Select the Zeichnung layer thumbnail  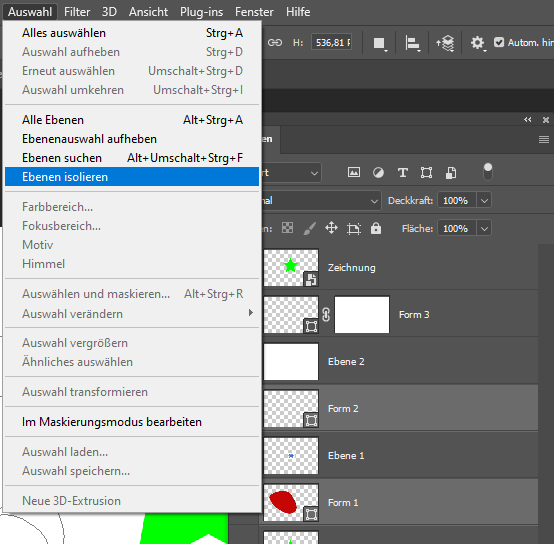point(291,268)
